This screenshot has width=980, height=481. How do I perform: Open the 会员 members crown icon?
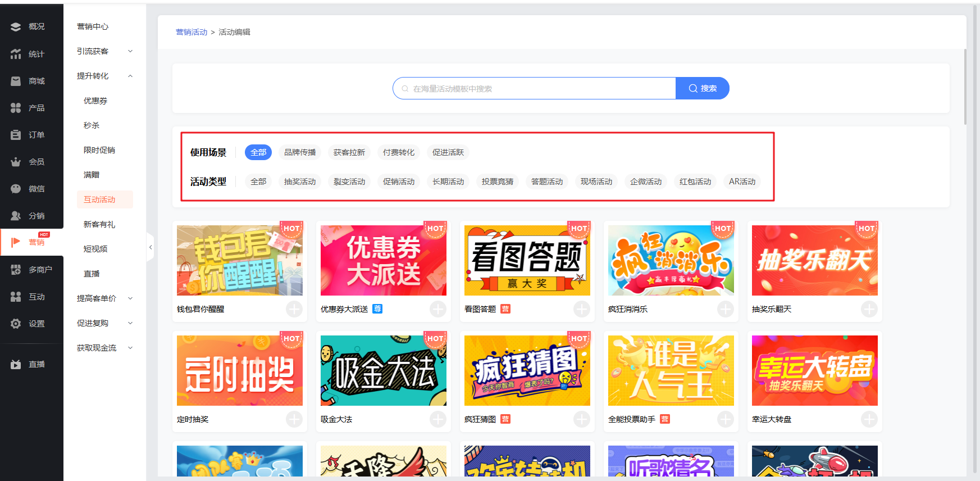pyautogui.click(x=16, y=162)
